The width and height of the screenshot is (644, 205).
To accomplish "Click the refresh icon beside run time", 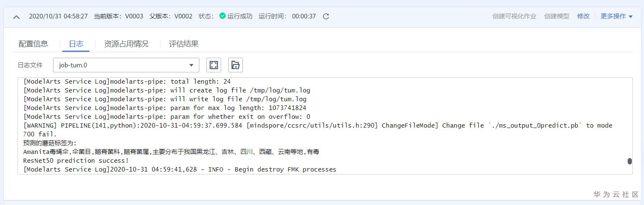I will tap(326, 16).
